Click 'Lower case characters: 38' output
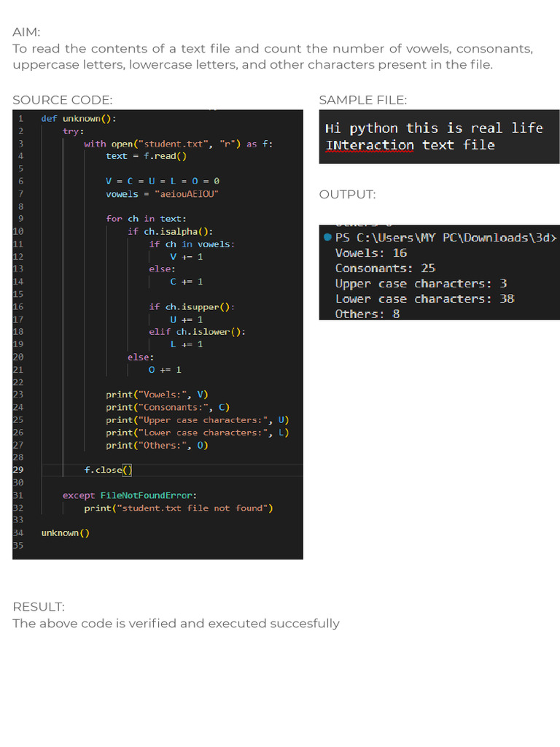 click(x=425, y=298)
